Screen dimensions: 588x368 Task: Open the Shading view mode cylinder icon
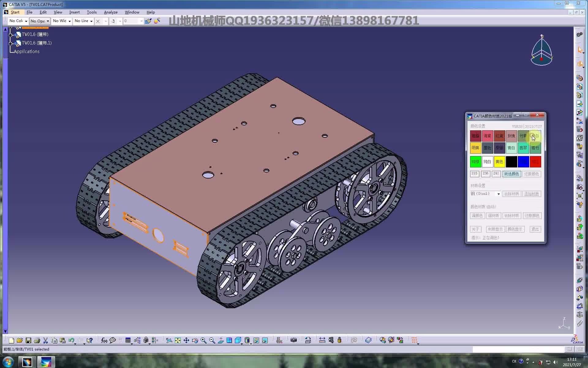point(247,340)
